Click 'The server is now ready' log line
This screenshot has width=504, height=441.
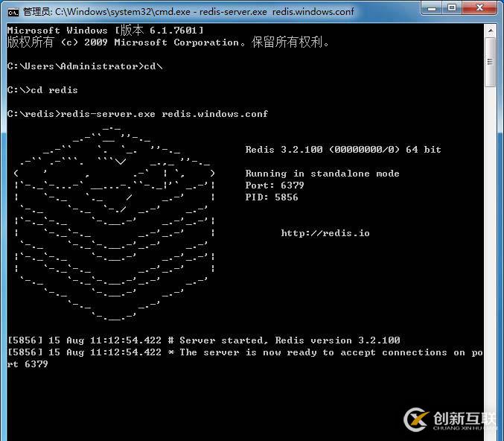(x=245, y=352)
